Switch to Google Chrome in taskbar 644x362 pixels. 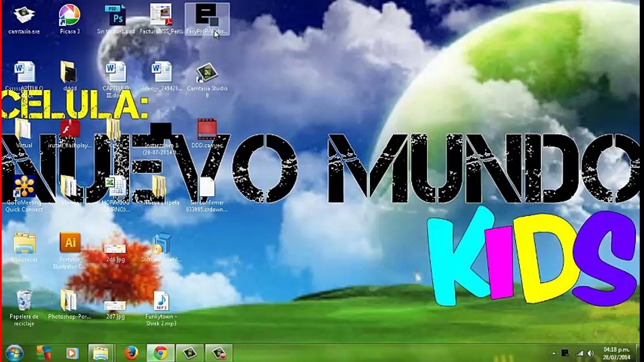[160, 353]
